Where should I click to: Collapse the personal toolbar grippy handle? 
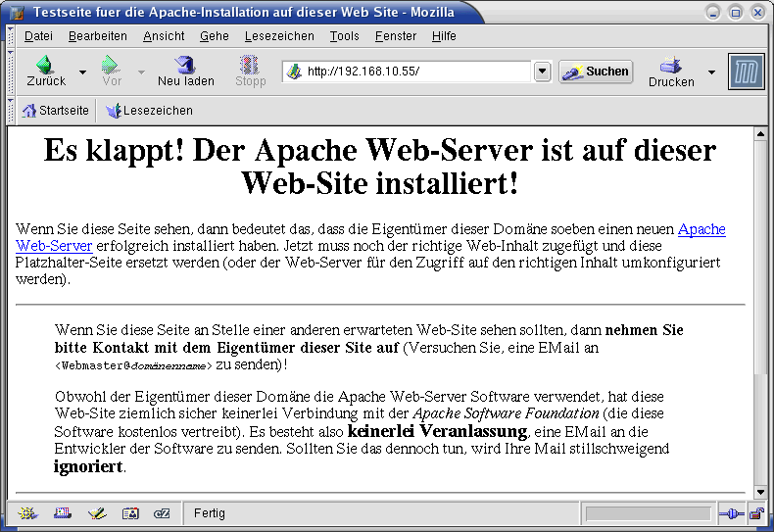(x=11, y=111)
